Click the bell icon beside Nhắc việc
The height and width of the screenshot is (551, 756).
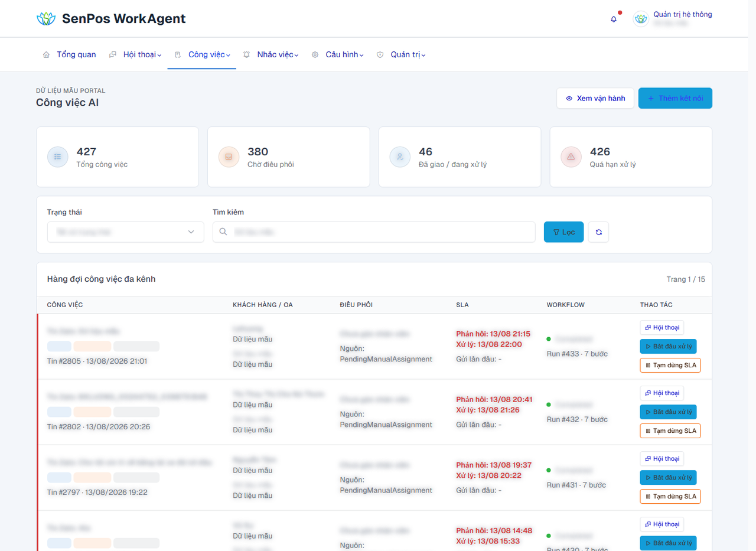246,55
